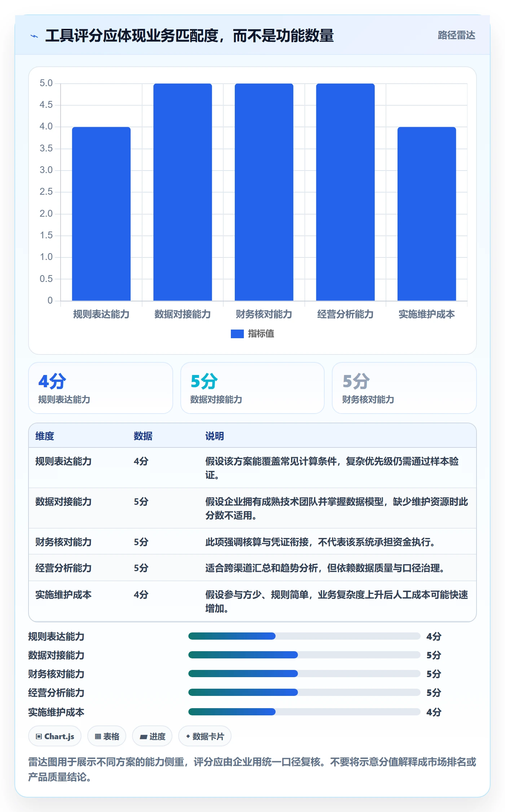The height and width of the screenshot is (812, 505).
Task: Click the 说明 column header
Action: 215,436
